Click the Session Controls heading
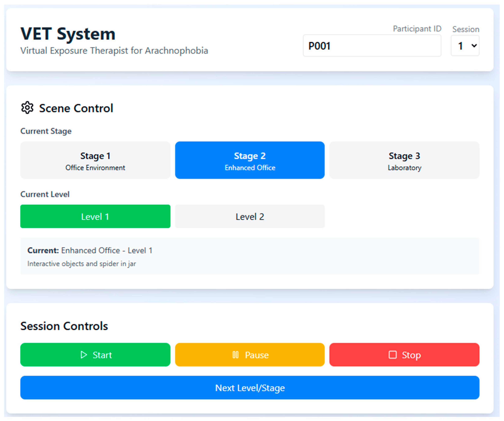Viewport: 504px width, 421px height. click(x=64, y=326)
